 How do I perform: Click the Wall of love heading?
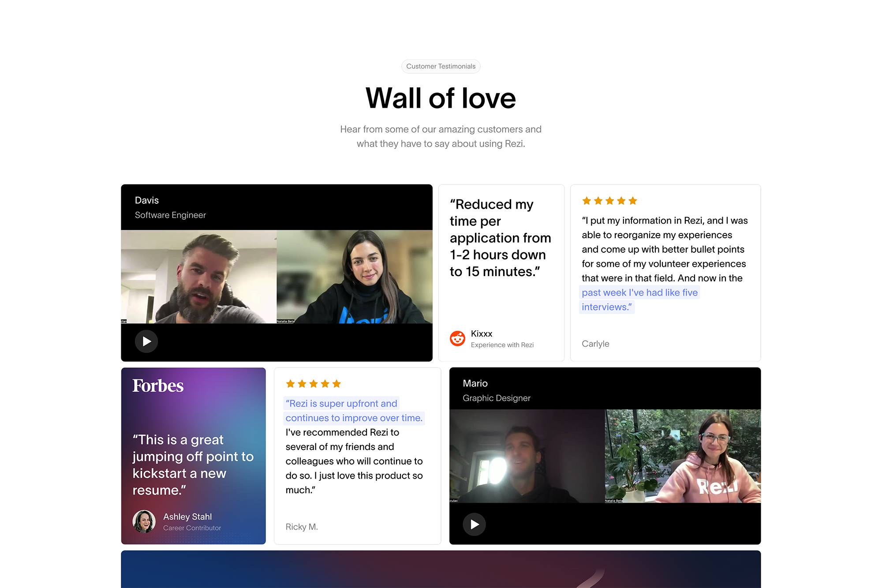[441, 98]
